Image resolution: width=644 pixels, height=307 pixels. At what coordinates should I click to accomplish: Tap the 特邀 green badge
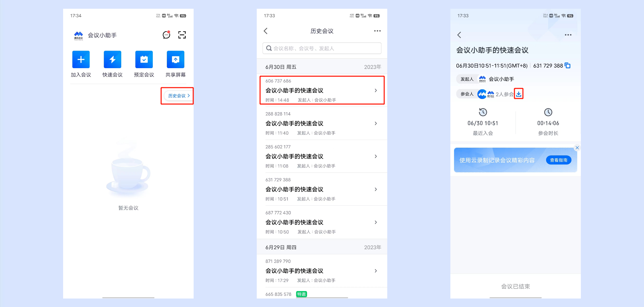[302, 294]
